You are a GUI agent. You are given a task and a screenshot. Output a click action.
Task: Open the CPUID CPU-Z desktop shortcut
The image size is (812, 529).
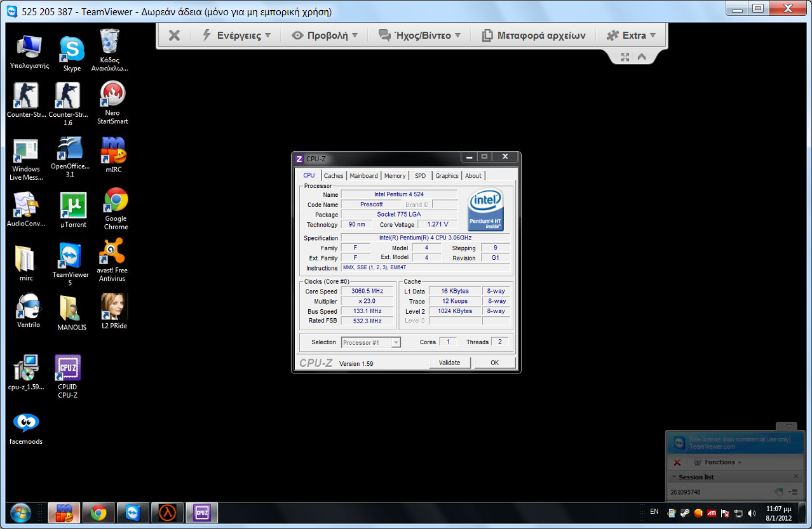67,377
